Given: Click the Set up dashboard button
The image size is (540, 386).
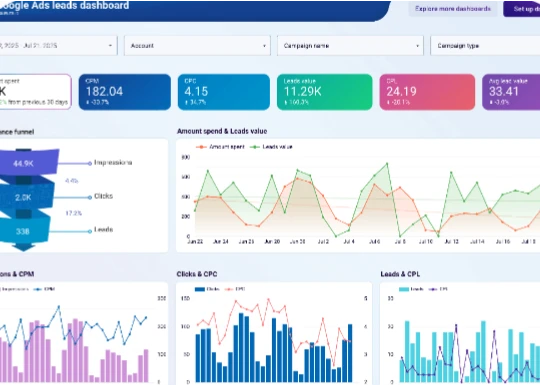Looking at the screenshot, I should pos(522,9).
